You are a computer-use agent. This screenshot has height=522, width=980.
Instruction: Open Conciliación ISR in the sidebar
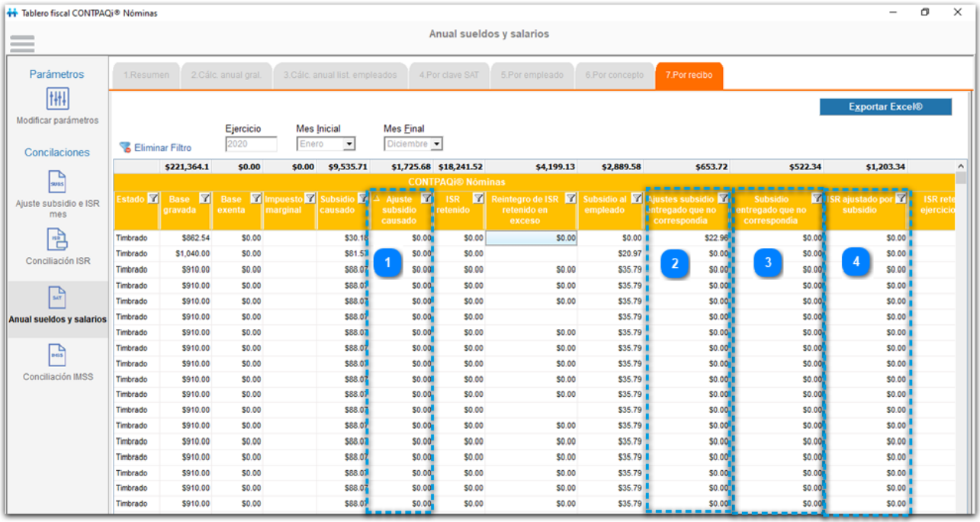[x=57, y=248]
